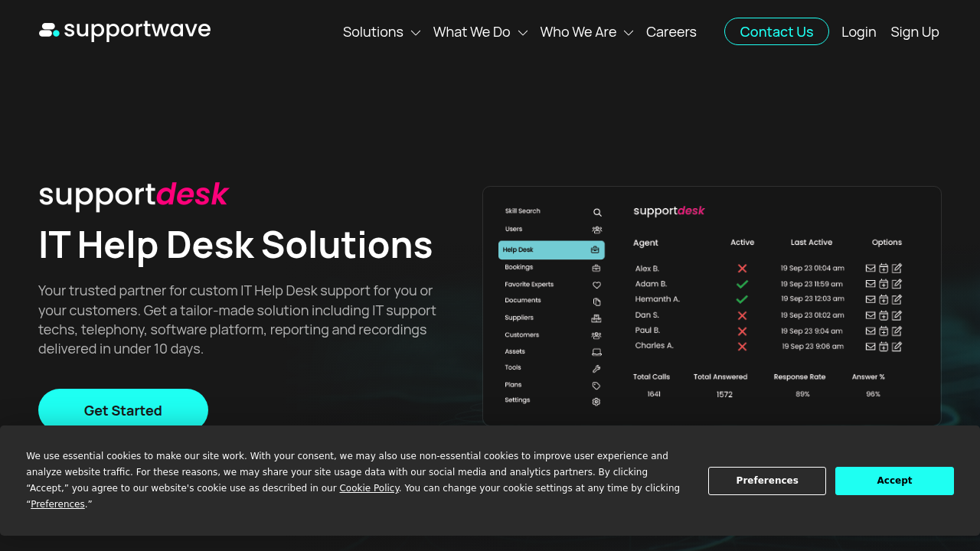Screen dimensions: 980x551
Task: Click the Documents copy icon in preview
Action: point(597,302)
